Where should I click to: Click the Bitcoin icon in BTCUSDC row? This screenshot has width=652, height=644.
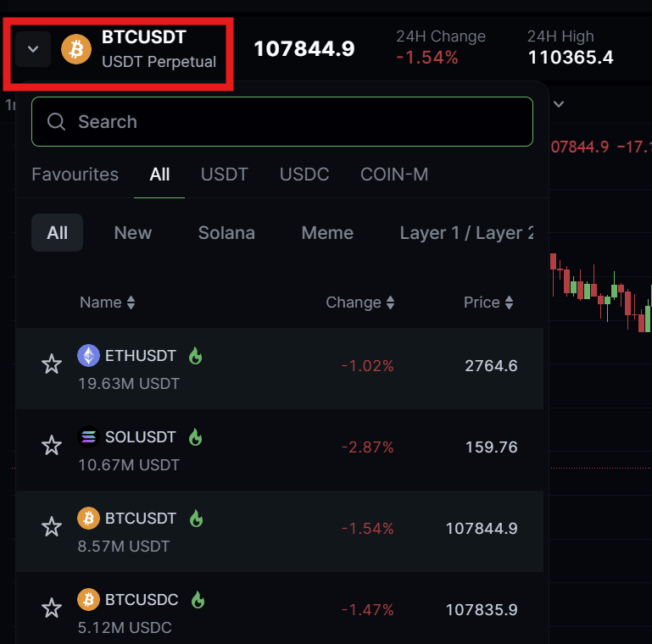tap(88, 600)
